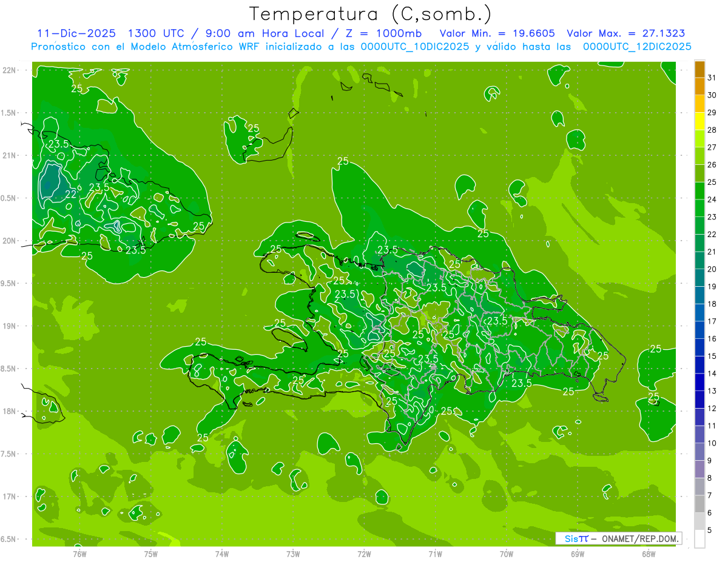Click the legend scale number 29
728x562 pixels.
point(712,113)
